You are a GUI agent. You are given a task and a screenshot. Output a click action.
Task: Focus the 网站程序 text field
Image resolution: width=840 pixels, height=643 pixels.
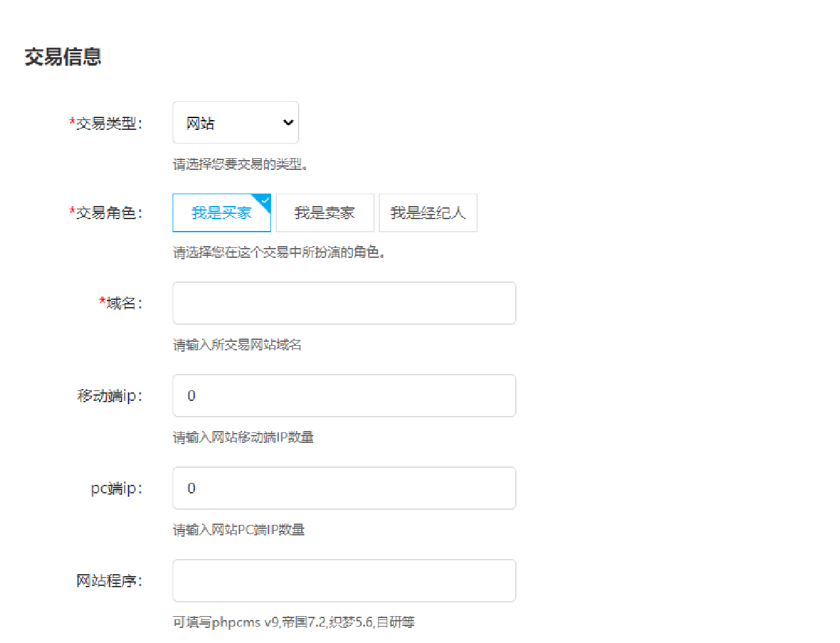pyautogui.click(x=344, y=581)
